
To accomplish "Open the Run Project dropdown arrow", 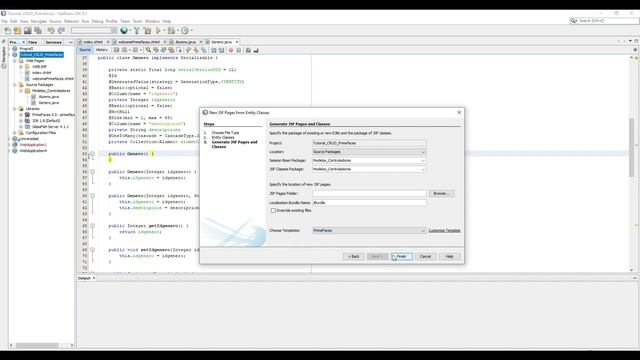I will click(164, 31).
